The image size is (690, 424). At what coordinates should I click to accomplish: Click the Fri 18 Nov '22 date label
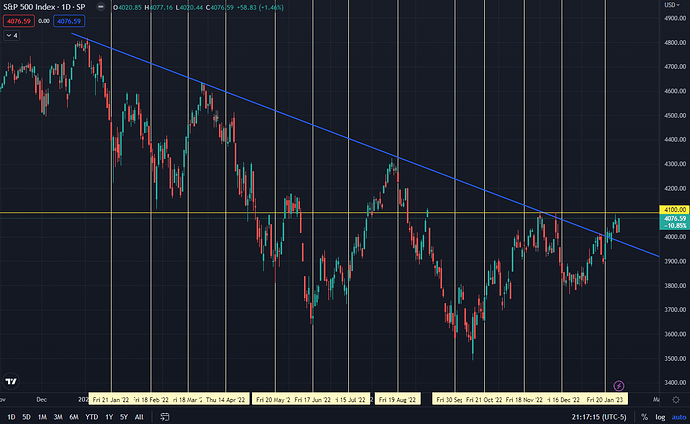coord(524,400)
